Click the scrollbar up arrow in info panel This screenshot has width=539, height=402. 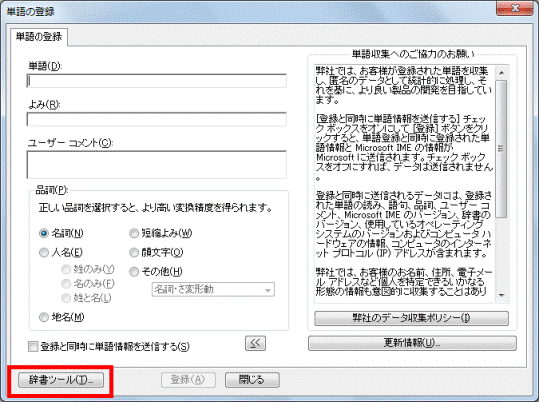502,73
